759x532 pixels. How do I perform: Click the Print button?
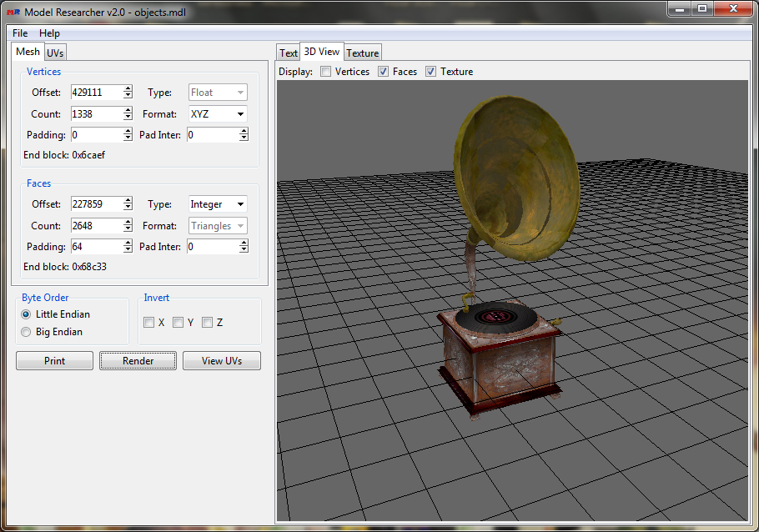pyautogui.click(x=55, y=361)
